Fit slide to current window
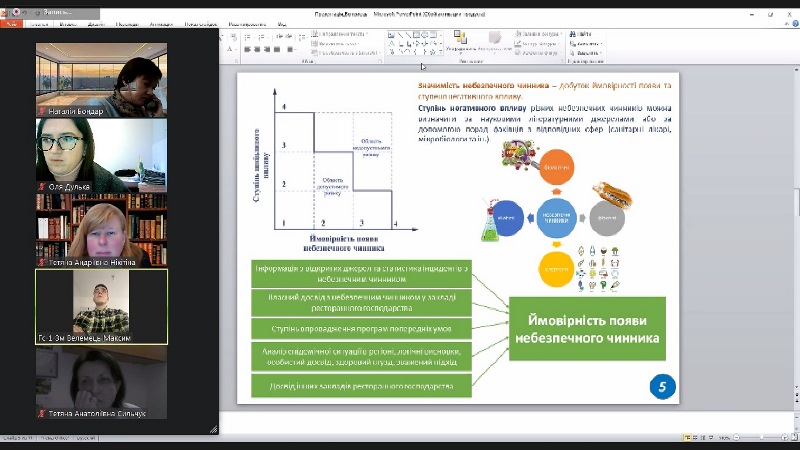800x450 pixels. (x=794, y=438)
